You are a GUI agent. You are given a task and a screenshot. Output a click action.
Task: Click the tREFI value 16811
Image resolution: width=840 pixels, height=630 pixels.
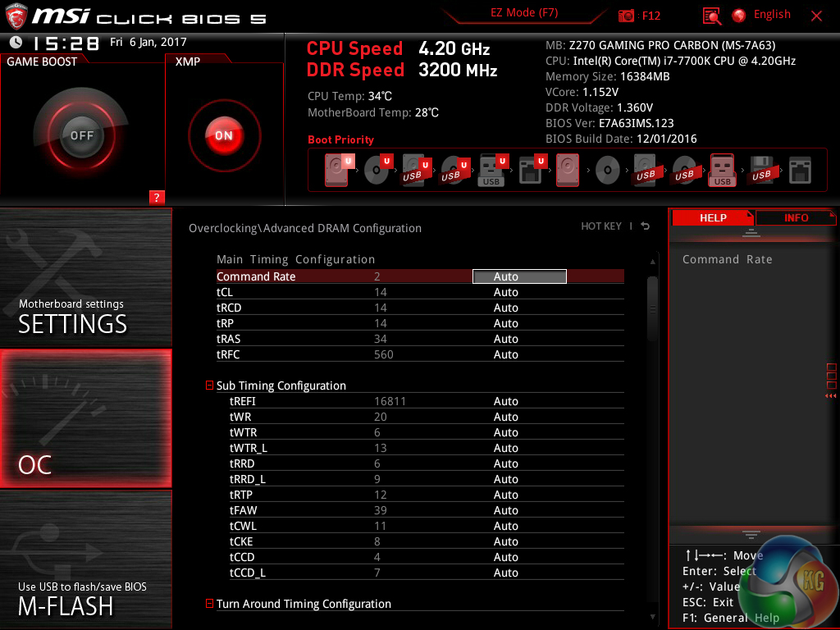point(390,401)
